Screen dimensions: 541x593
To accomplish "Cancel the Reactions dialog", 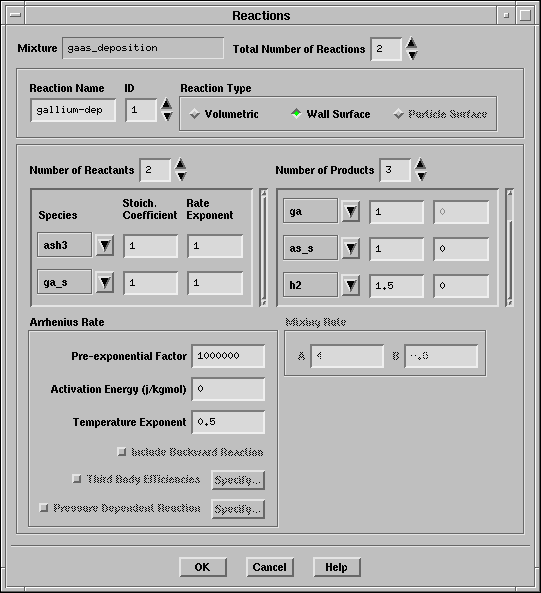I will point(270,567).
